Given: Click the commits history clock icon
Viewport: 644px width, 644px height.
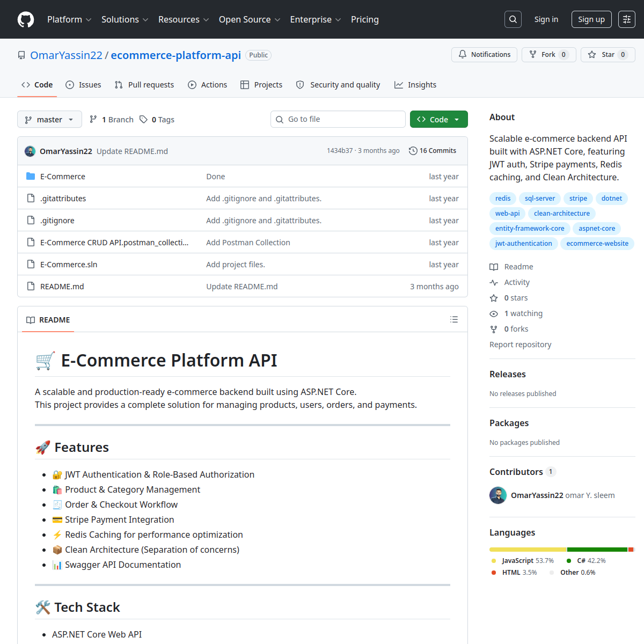Looking at the screenshot, I should (413, 151).
